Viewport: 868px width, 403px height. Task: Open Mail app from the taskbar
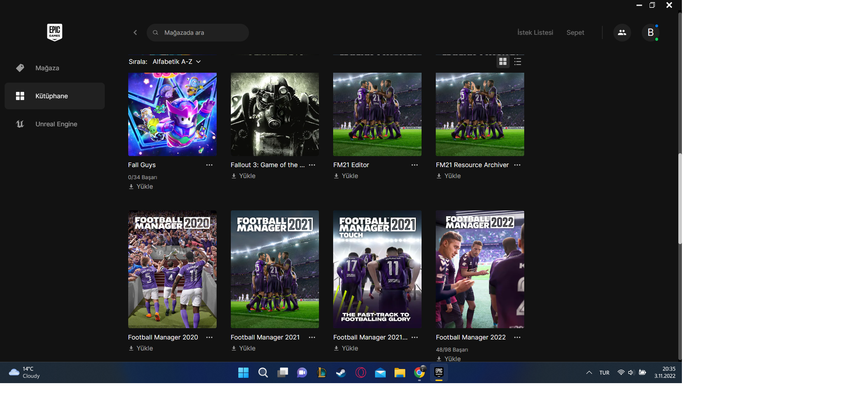tap(380, 372)
